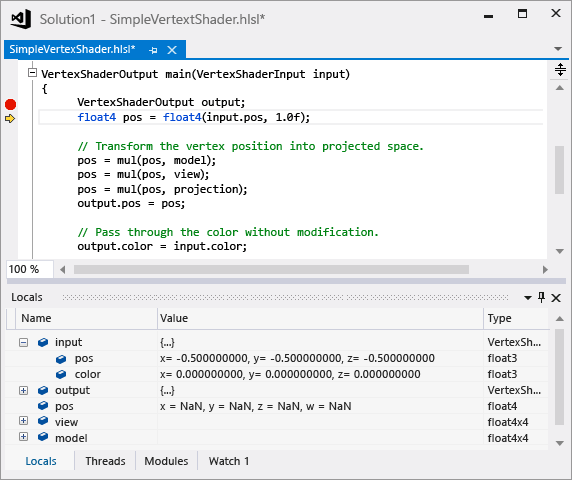Maximize the Solution1 window
572x480 pixels.
click(522, 14)
